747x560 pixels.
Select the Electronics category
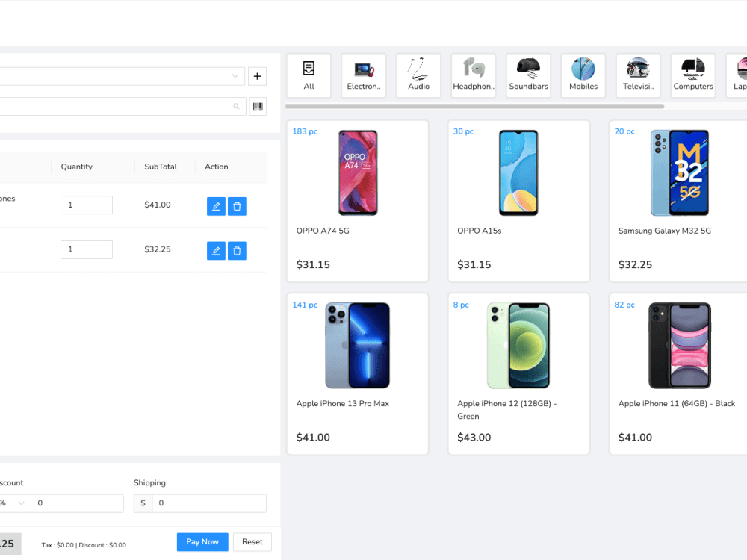[364, 75]
